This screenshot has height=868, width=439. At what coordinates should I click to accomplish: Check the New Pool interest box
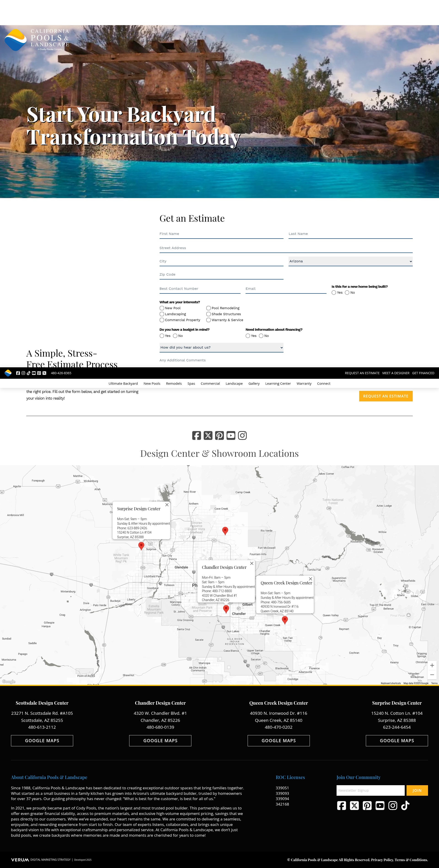[x=162, y=308]
